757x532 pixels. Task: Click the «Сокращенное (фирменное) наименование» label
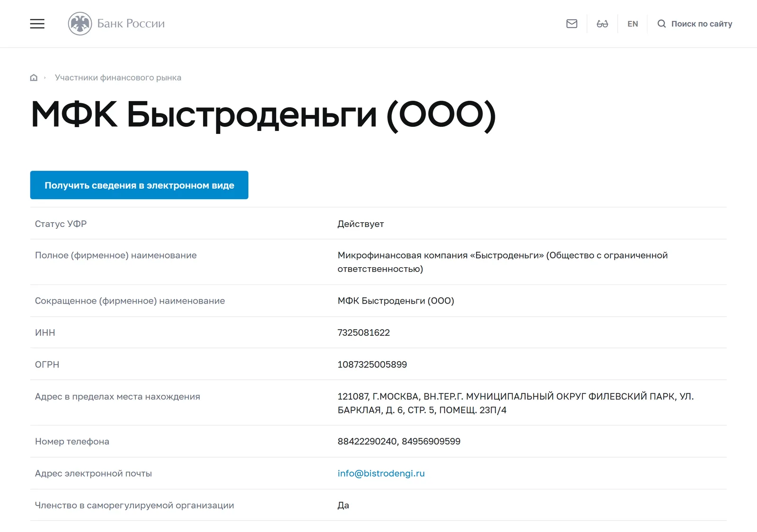point(130,301)
